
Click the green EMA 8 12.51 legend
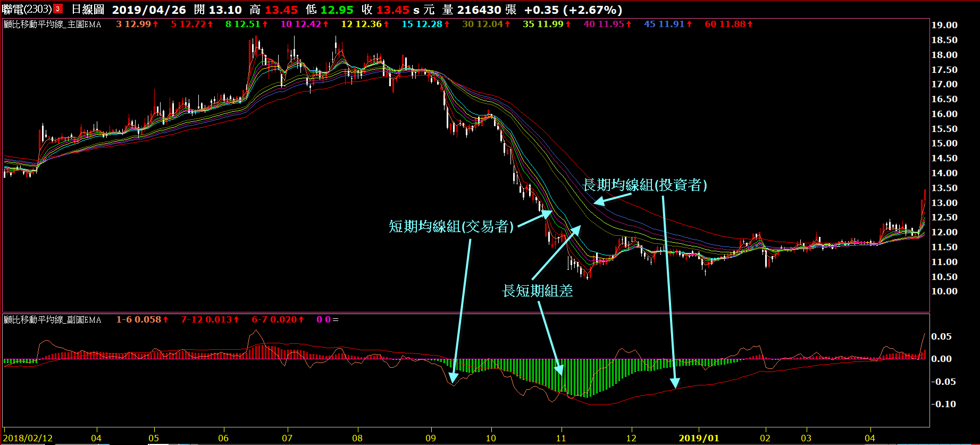pos(243,24)
